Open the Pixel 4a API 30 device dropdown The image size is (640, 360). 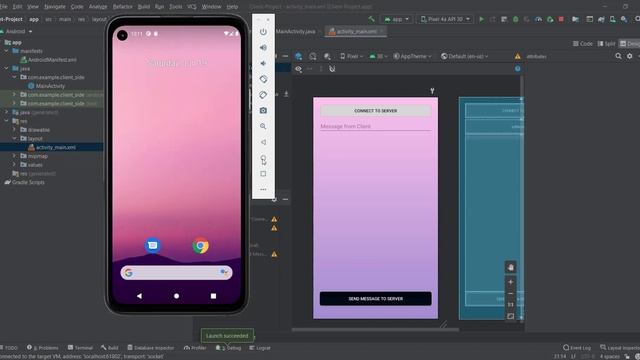[x=446, y=19]
